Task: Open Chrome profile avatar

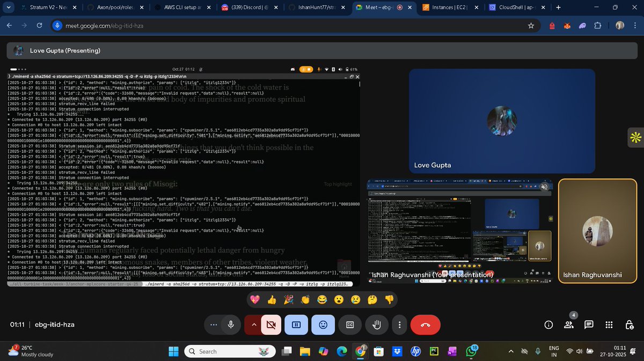Action: [620, 25]
